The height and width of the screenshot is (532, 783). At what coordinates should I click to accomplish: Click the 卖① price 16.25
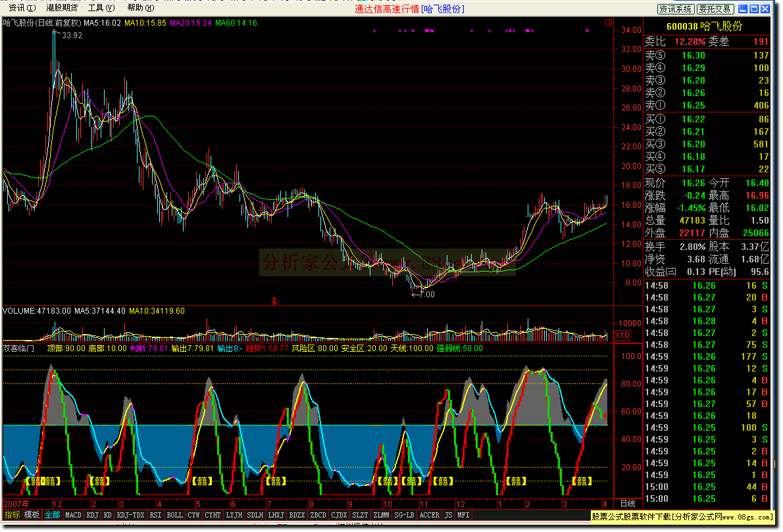[694, 105]
